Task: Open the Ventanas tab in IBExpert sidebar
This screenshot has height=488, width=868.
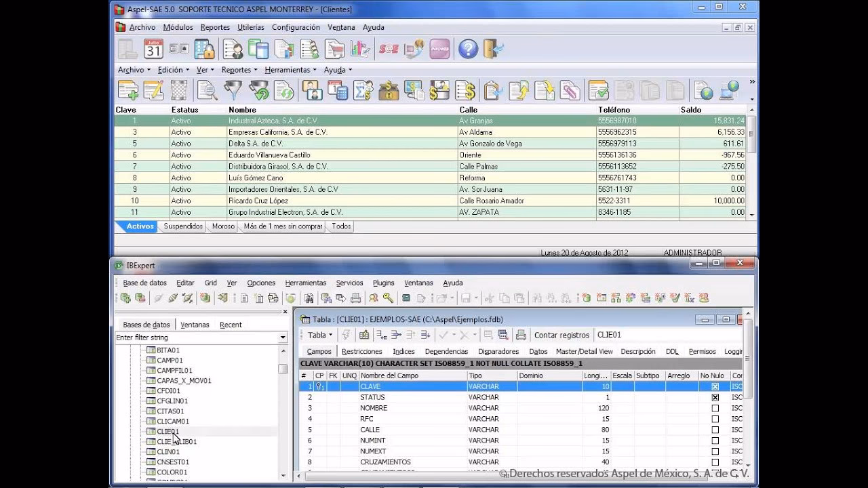Action: click(x=195, y=325)
